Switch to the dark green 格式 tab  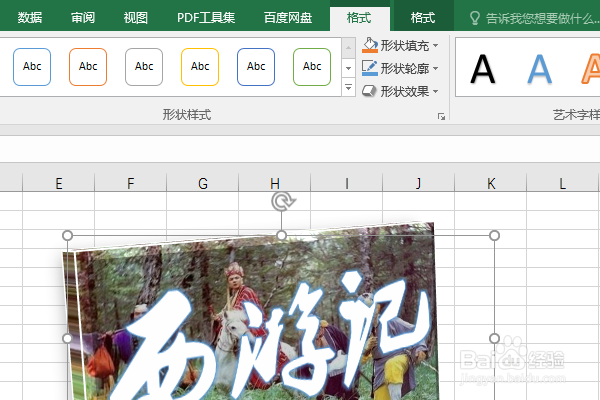point(422,18)
